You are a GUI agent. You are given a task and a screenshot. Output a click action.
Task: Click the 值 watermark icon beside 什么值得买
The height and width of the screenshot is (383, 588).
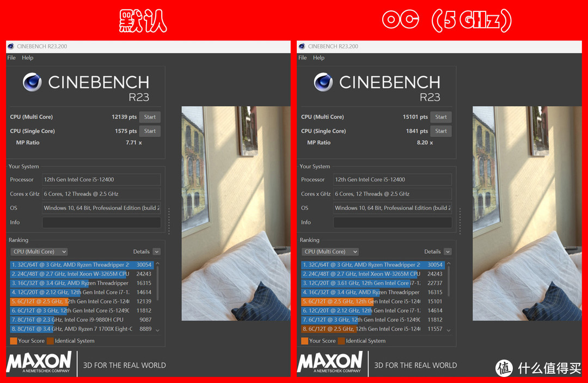[506, 368]
